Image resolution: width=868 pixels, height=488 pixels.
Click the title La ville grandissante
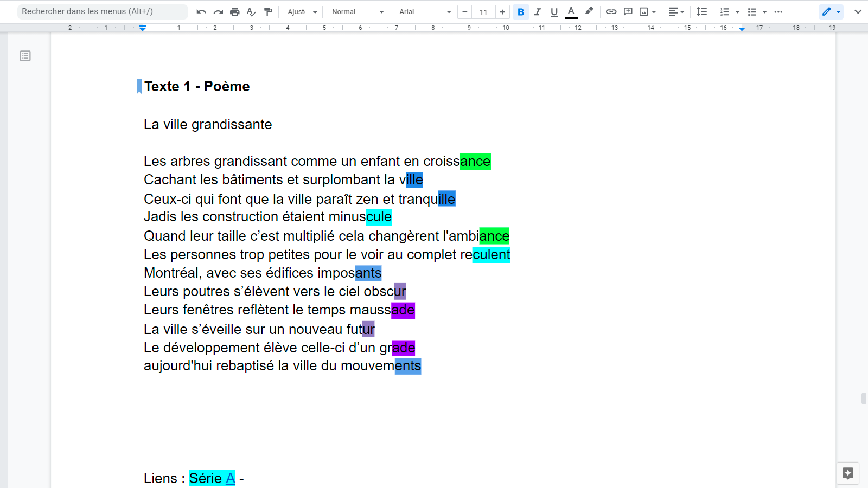[208, 124]
